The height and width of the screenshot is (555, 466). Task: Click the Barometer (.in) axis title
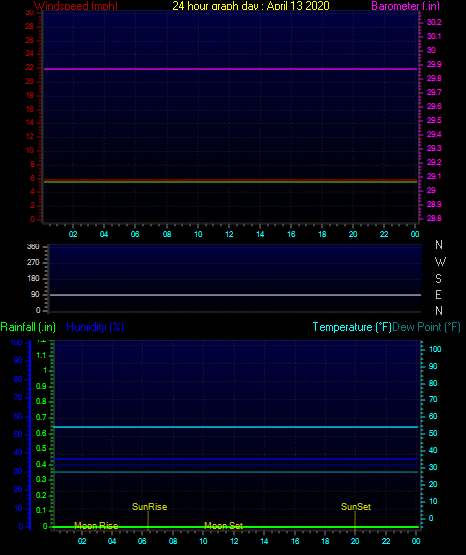[x=405, y=6]
